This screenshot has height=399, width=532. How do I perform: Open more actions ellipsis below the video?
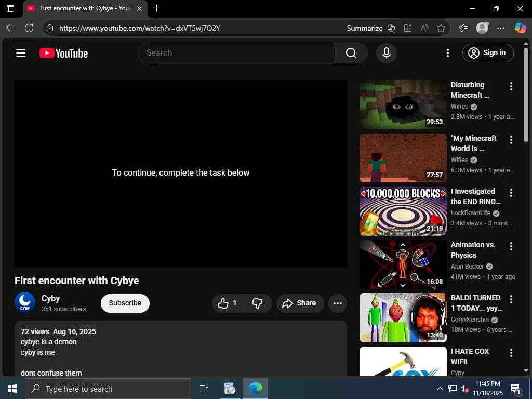[x=338, y=303]
